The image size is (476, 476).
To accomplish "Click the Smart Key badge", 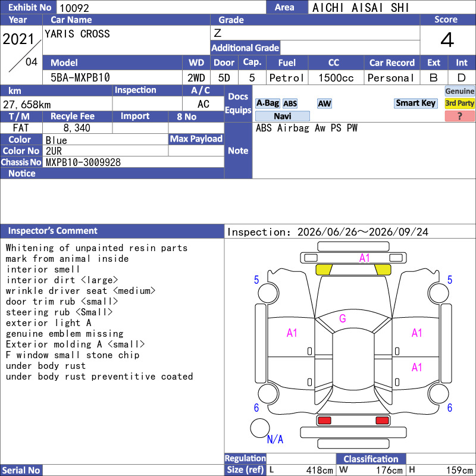I will coord(415,103).
